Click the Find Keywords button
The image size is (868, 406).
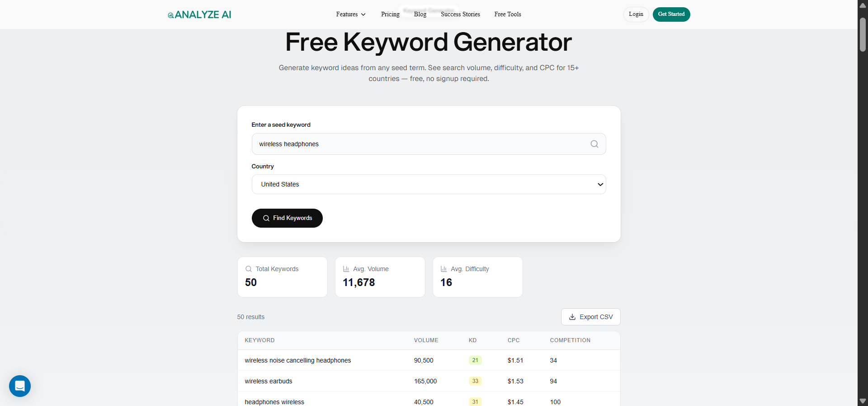click(287, 218)
